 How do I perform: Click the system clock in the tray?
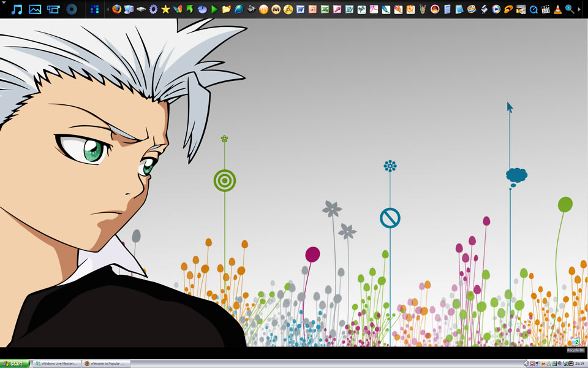click(579, 364)
